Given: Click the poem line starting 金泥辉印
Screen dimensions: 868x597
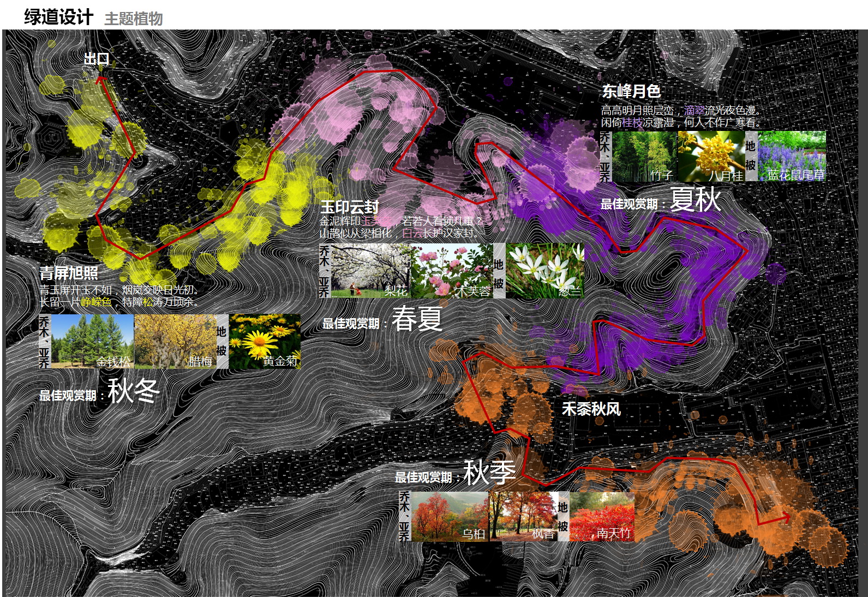Looking at the screenshot, I should tap(402, 221).
